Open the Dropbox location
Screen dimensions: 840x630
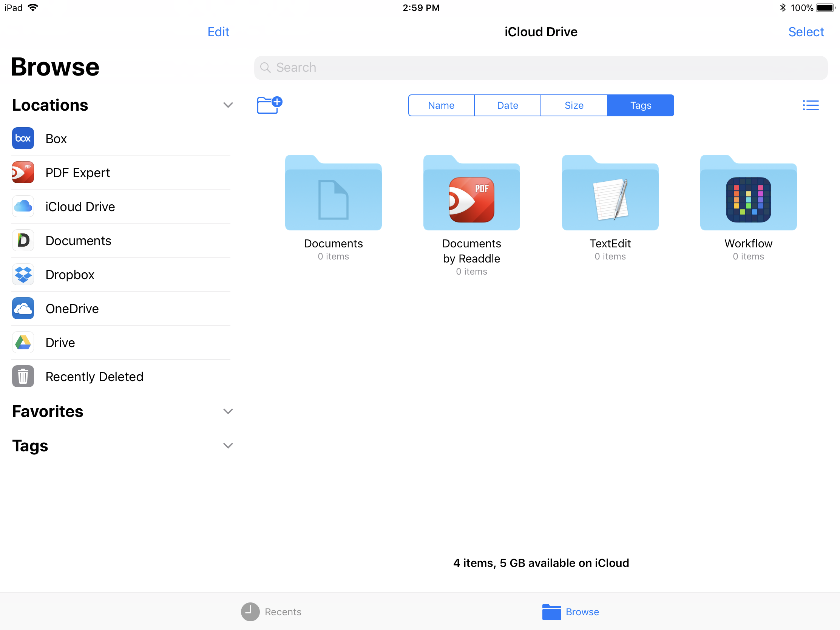(69, 275)
